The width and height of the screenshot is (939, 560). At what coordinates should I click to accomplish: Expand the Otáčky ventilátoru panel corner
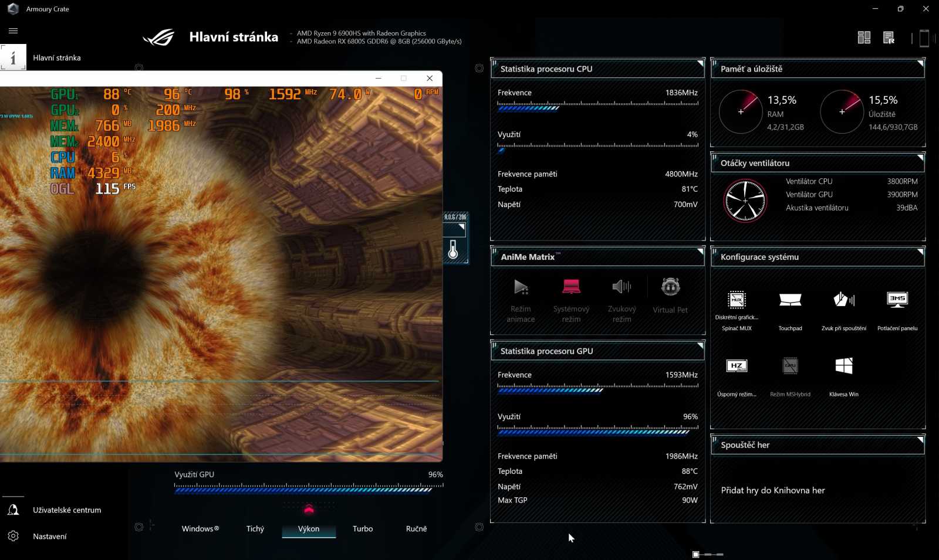click(920, 158)
